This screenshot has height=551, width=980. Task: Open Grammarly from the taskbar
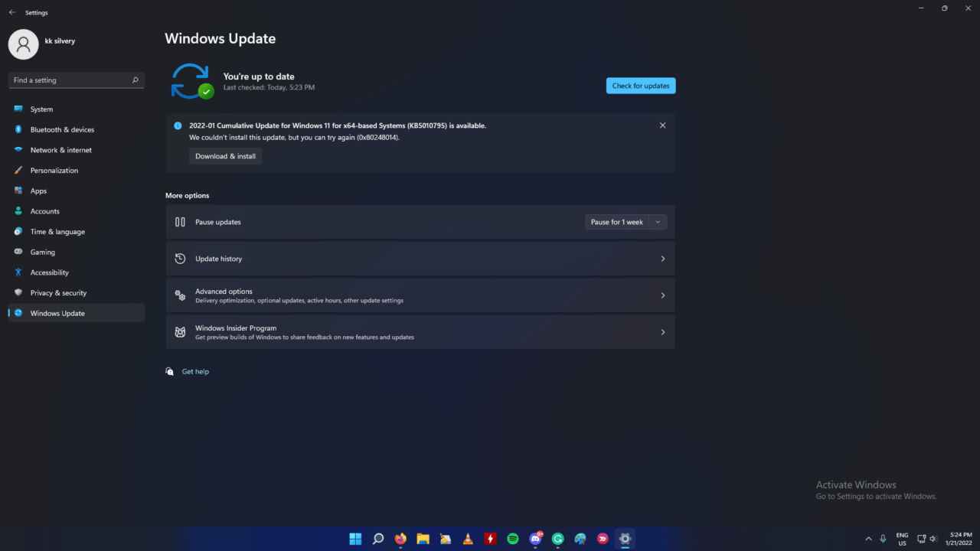pyautogui.click(x=558, y=539)
